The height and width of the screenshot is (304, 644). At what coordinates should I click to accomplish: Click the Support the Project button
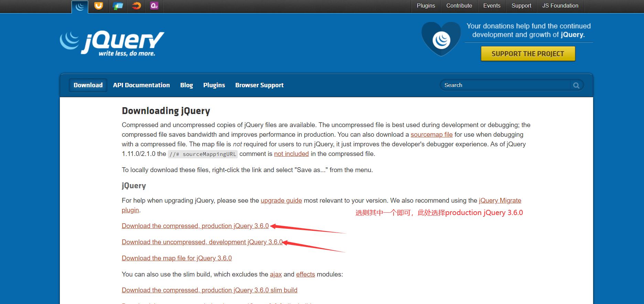click(528, 54)
